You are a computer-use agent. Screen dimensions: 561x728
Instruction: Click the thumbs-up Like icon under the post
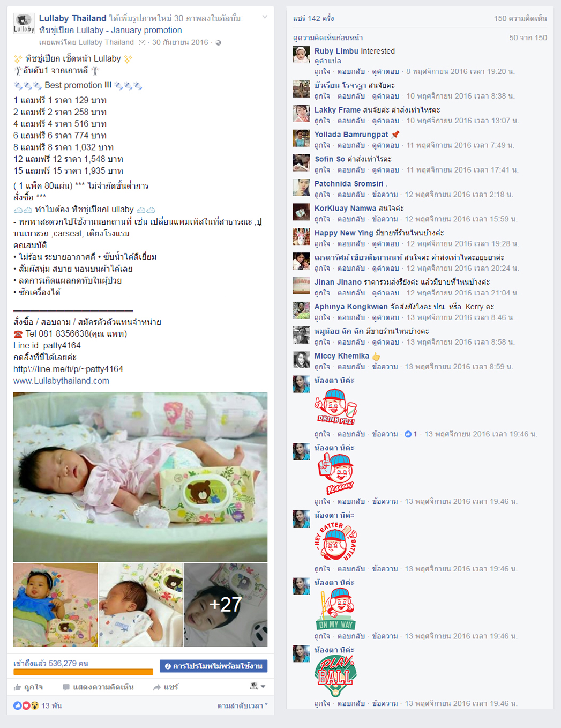pos(18,687)
